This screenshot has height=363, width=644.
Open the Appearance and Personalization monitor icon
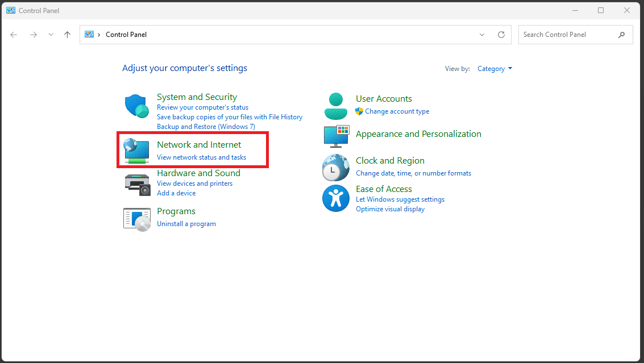click(x=336, y=136)
